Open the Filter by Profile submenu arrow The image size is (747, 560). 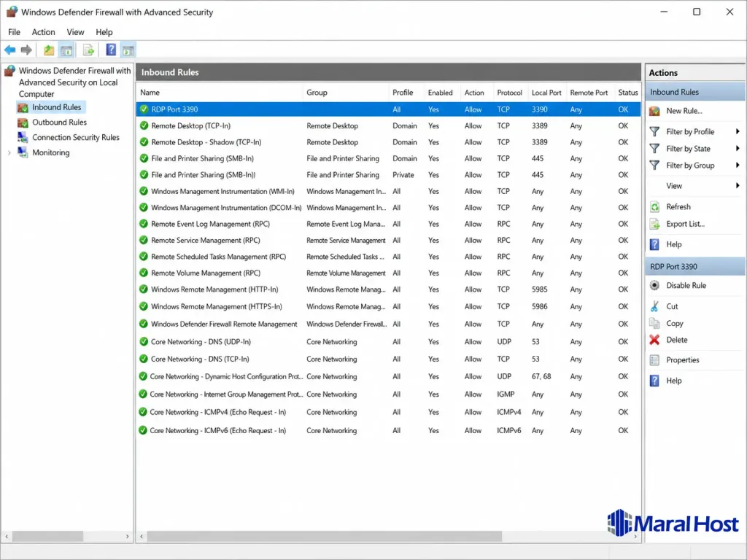(x=738, y=131)
